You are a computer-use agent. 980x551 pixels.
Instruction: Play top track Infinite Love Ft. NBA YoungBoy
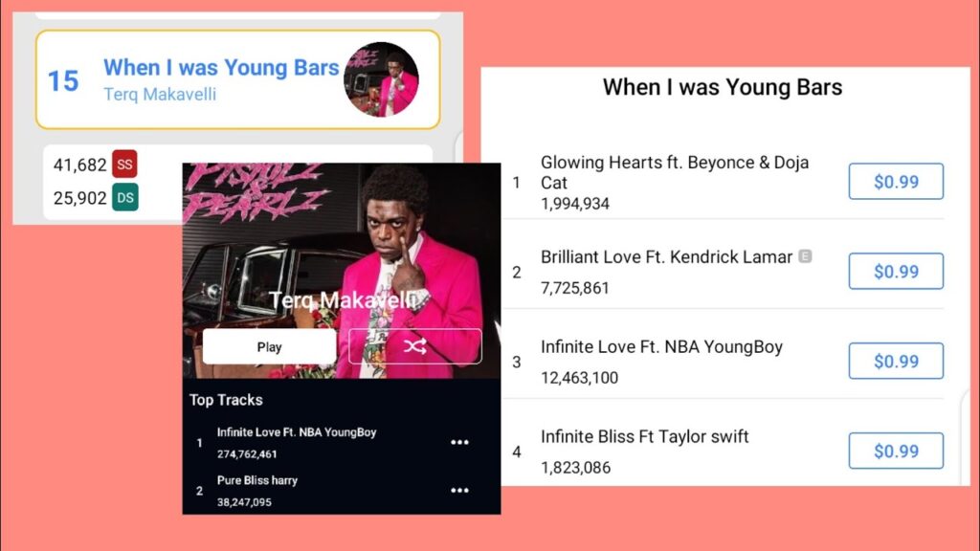(x=297, y=432)
